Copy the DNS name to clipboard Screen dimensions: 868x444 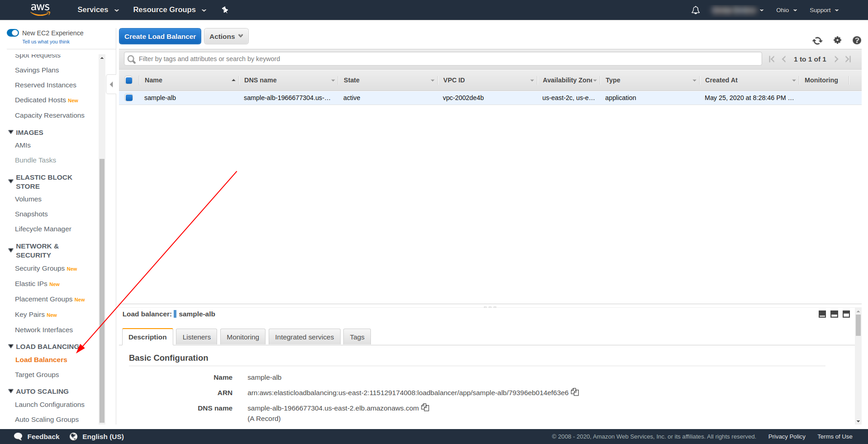[425, 407]
